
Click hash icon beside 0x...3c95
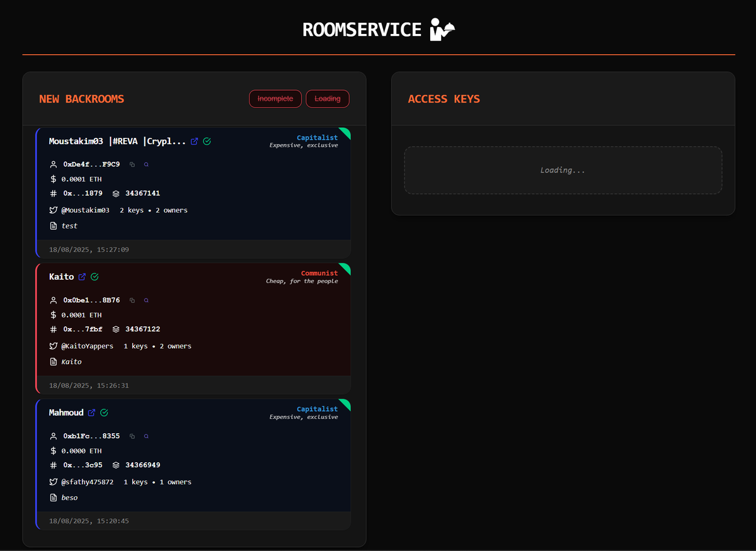click(54, 465)
